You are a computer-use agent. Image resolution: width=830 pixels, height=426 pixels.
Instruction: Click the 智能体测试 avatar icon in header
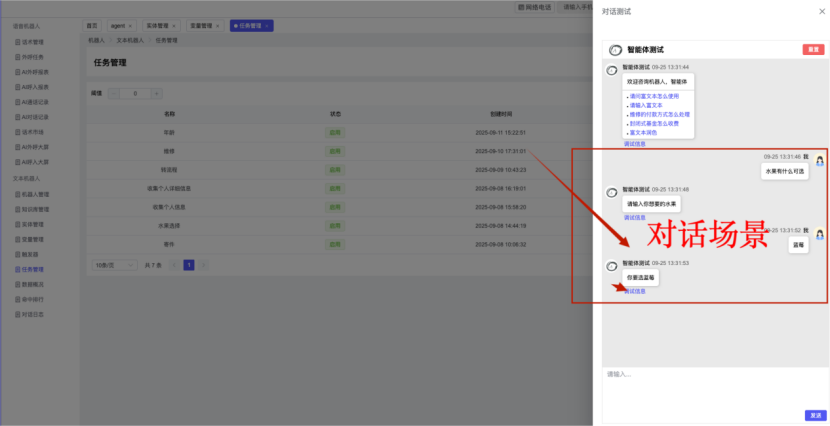[615, 49]
